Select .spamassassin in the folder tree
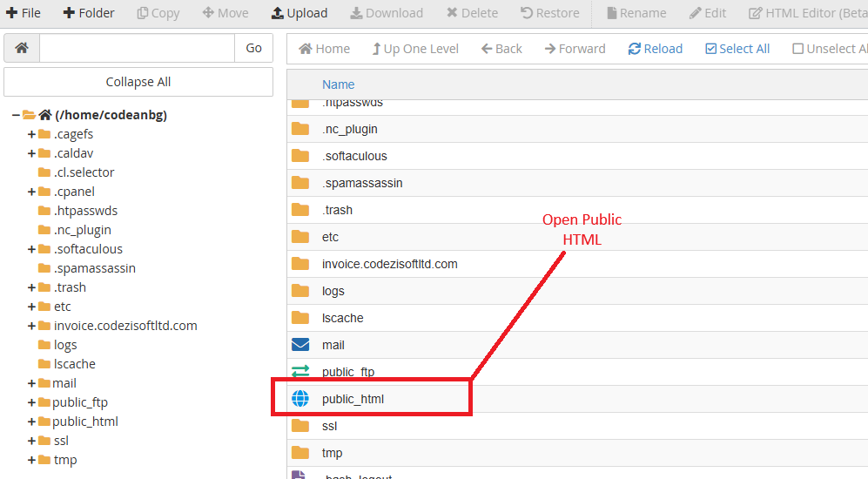The width and height of the screenshot is (868, 479). point(95,268)
